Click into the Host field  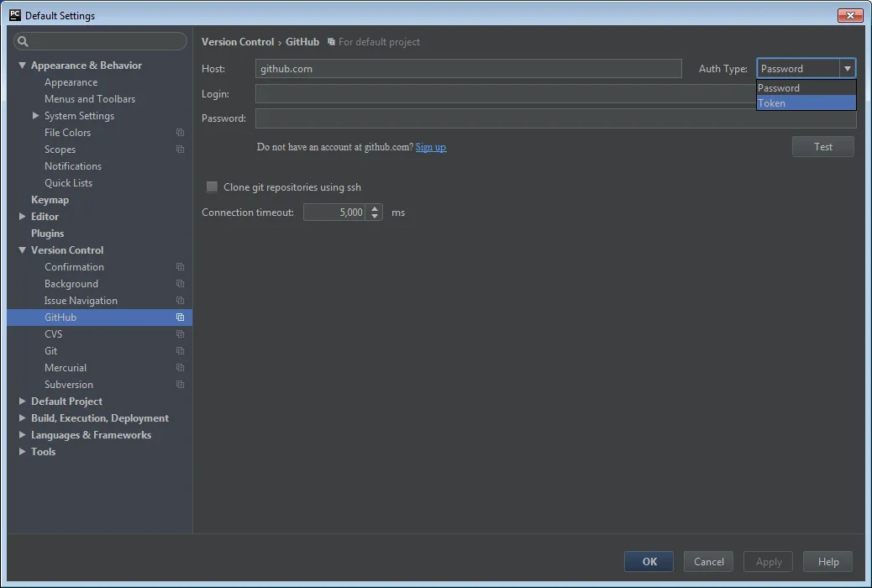coord(468,68)
